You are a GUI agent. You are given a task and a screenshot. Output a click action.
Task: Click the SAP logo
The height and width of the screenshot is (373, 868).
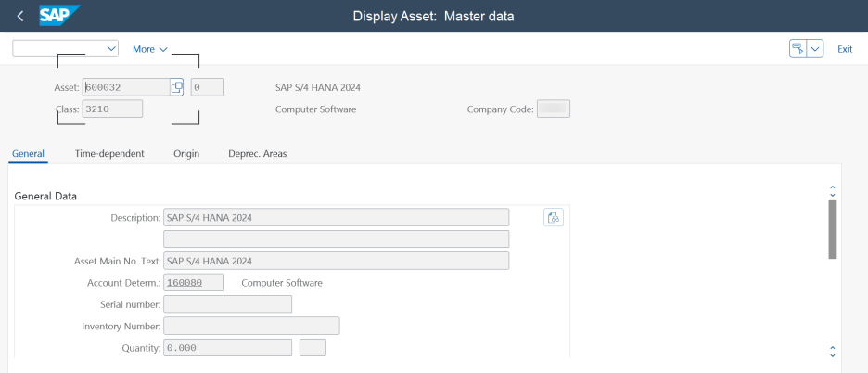pyautogui.click(x=59, y=16)
